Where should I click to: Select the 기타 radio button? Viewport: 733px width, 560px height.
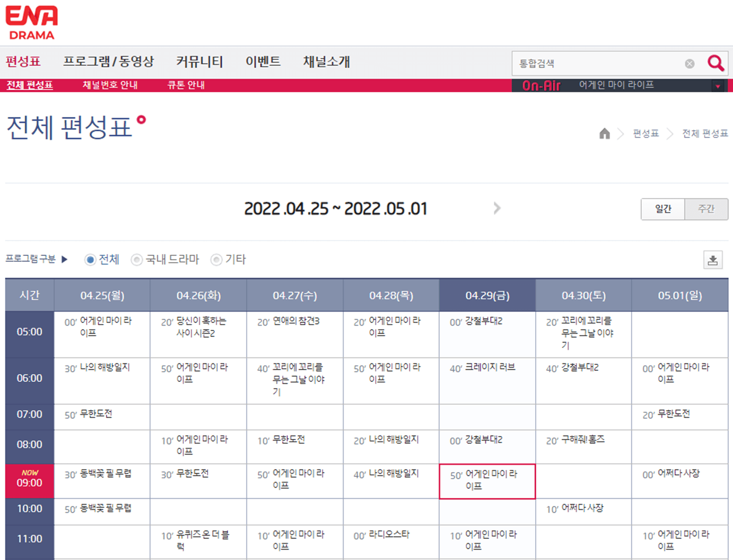point(216,259)
